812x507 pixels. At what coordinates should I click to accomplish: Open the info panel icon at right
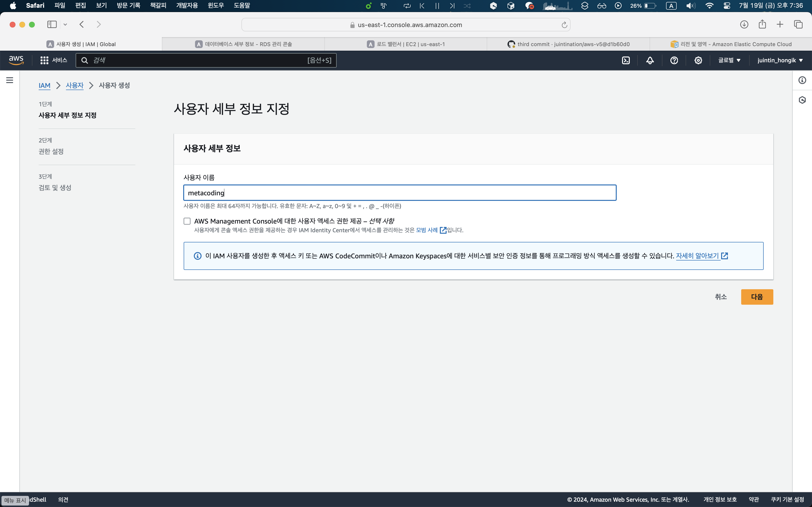(802, 80)
